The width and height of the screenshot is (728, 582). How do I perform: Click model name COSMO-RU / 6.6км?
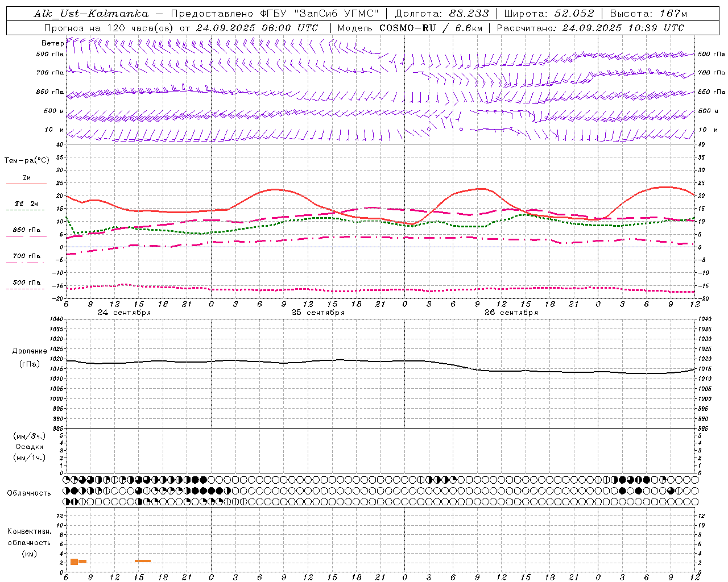(431, 28)
